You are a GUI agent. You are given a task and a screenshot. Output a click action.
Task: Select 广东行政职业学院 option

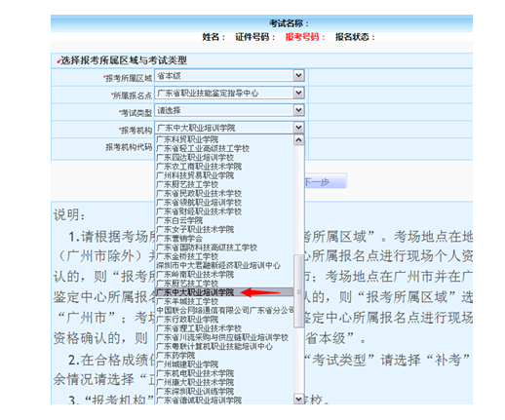(x=224, y=320)
